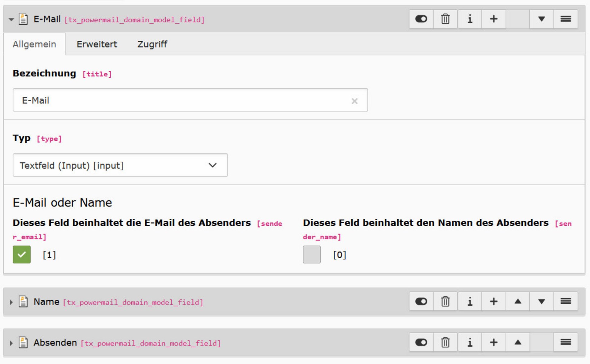The image size is (590, 364).
Task: Click the Absenden record document icon
Action: 23,342
